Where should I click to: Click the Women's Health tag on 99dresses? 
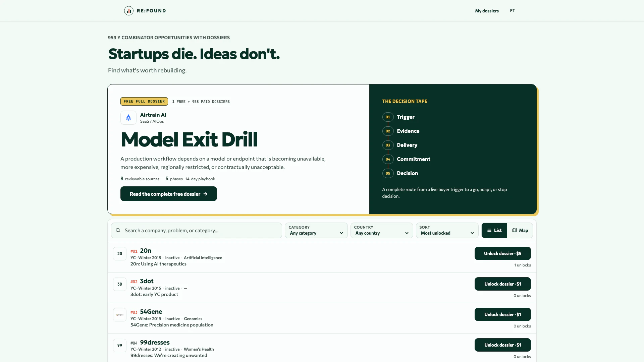click(x=199, y=349)
